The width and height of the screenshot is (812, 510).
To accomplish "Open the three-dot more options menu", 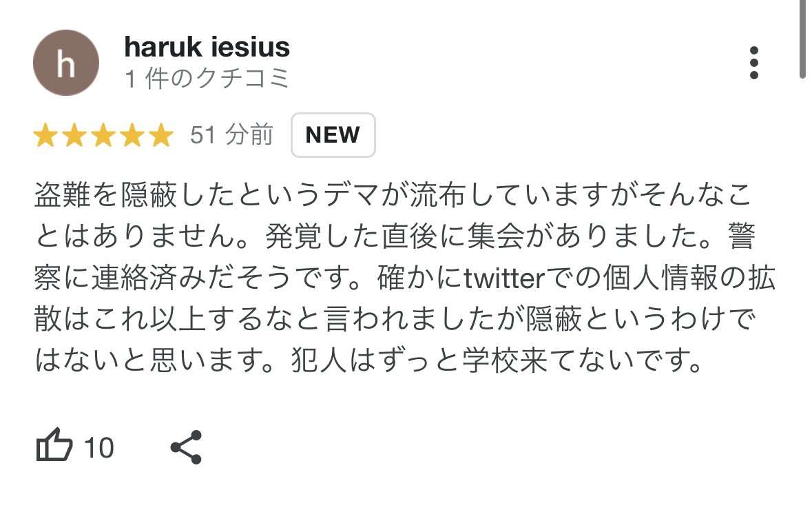I will pos(754,63).
